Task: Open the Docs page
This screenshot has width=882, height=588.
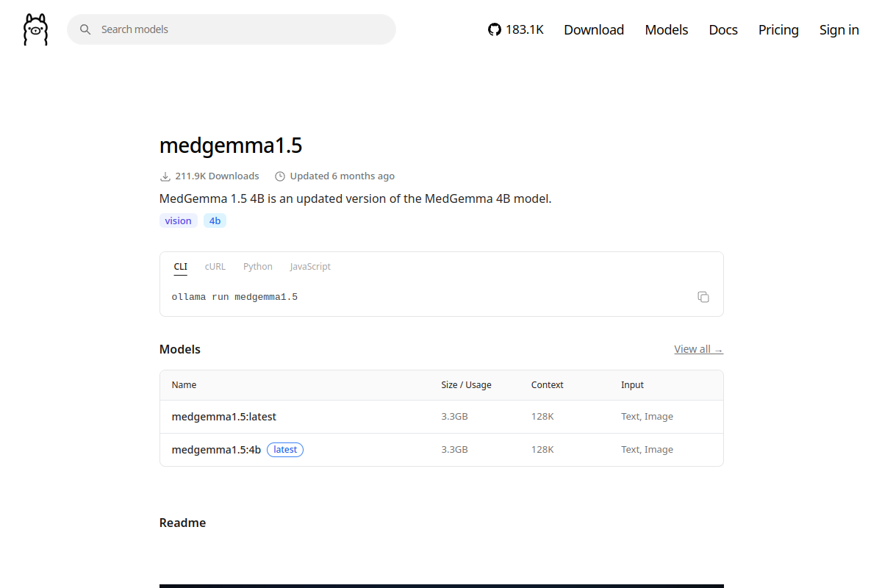Action: (723, 29)
